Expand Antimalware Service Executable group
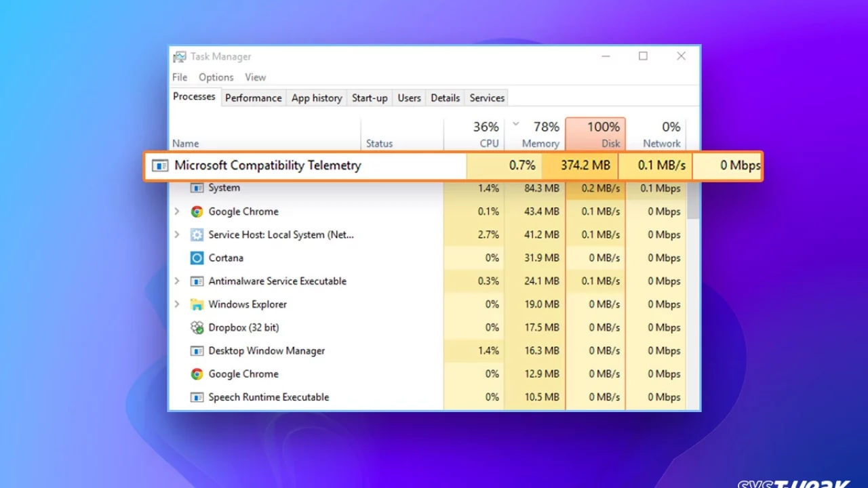 tap(177, 281)
